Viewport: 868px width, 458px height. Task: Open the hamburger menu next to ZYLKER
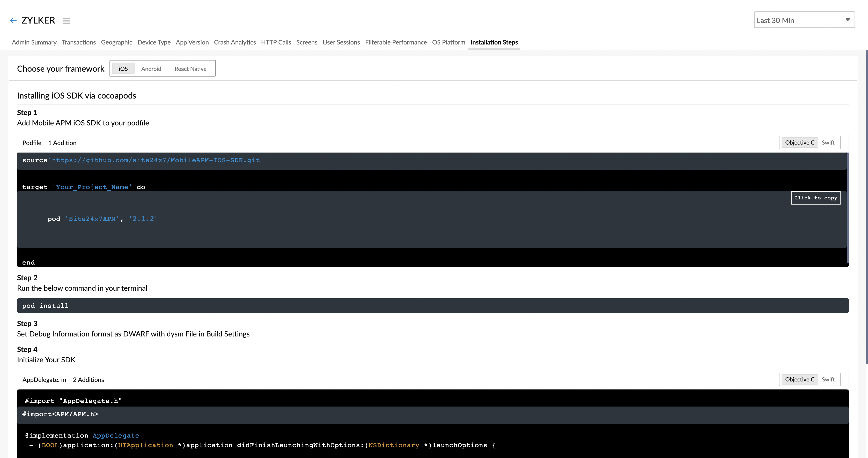pyautogui.click(x=66, y=21)
